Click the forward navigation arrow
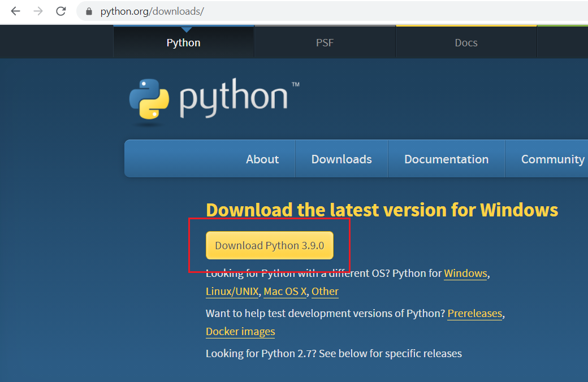Viewport: 588px width, 382px height. [x=37, y=11]
